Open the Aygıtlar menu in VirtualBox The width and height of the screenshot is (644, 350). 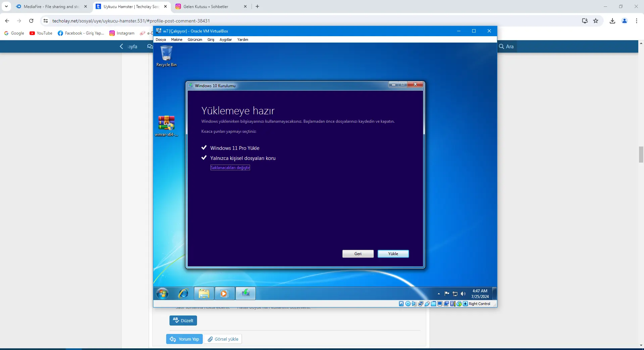pos(226,40)
